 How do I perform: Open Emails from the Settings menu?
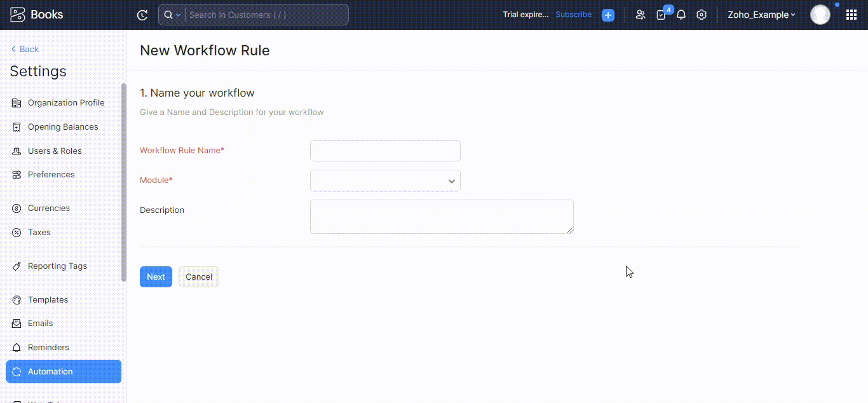coord(39,323)
